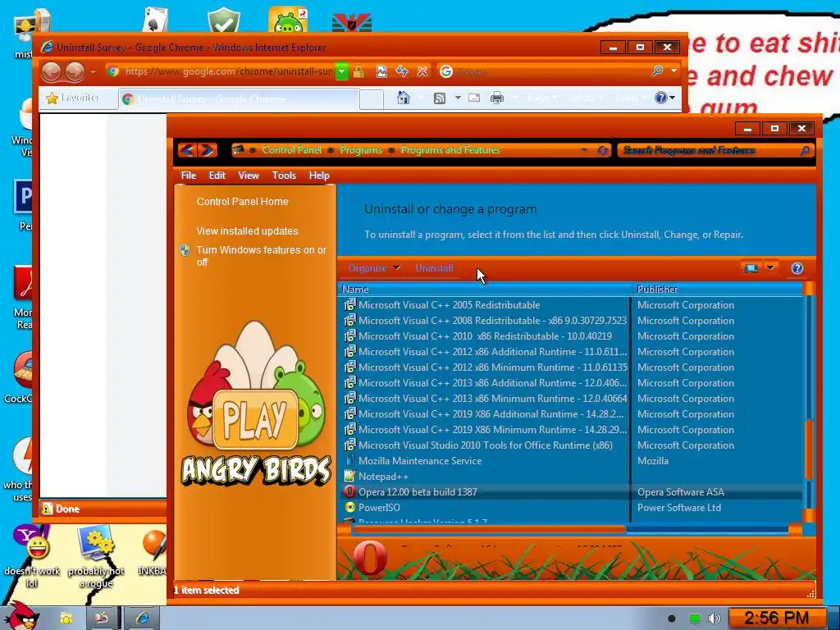This screenshot has width=840, height=630.
Task: Select the 'Notepad++' program row
Action: (x=571, y=477)
